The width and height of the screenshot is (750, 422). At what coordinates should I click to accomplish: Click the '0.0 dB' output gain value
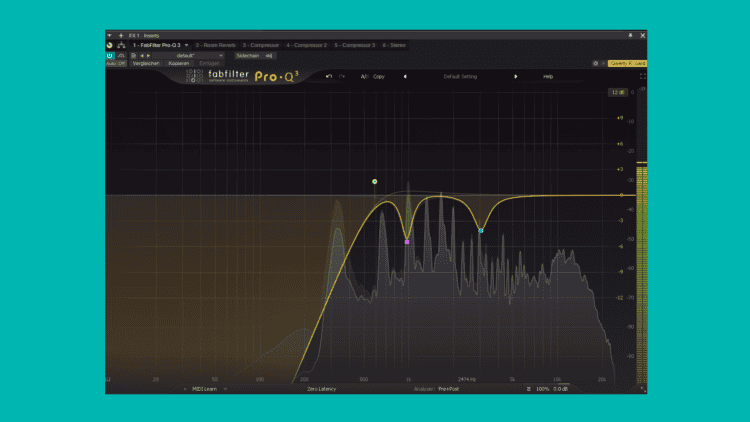click(x=561, y=389)
